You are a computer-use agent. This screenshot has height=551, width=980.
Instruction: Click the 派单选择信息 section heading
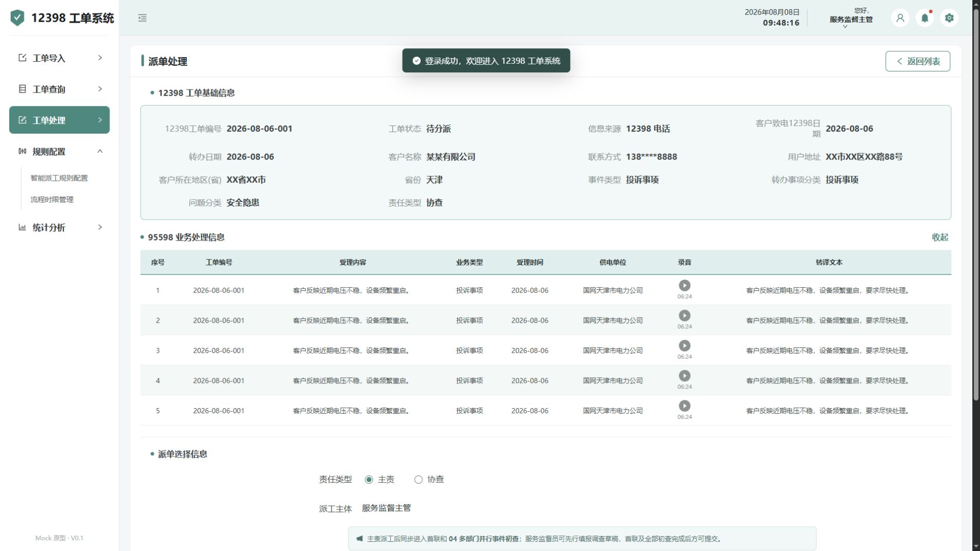(182, 454)
